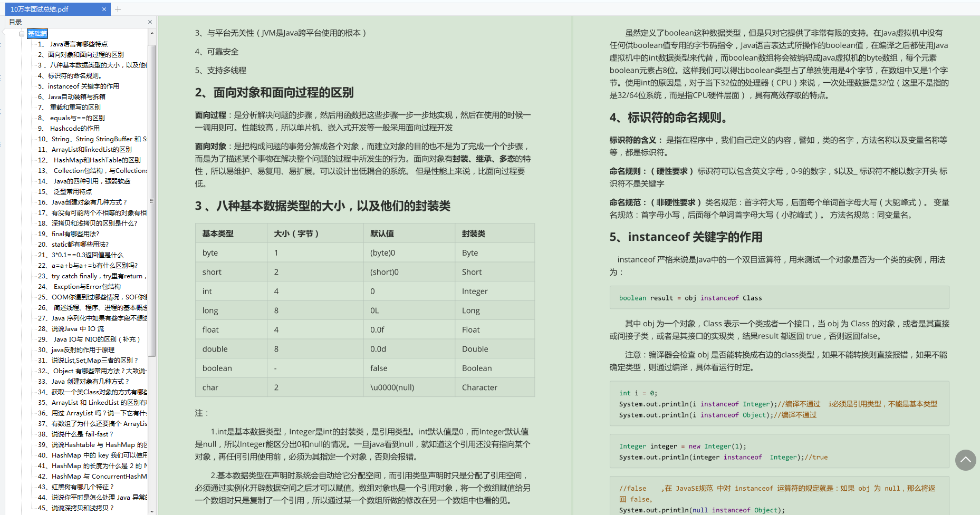The height and width of the screenshot is (515, 980).
Task: Open outline item 24、Excption与Error包结构
Action: 79,287
